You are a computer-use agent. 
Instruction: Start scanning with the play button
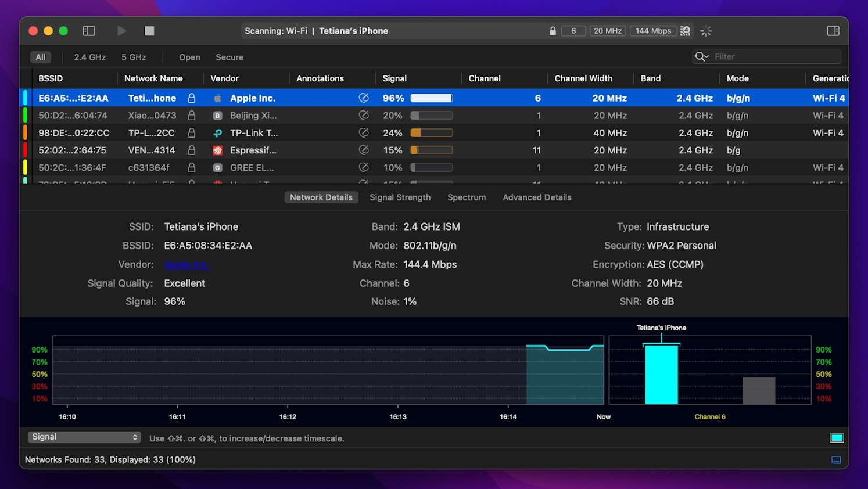tap(121, 31)
